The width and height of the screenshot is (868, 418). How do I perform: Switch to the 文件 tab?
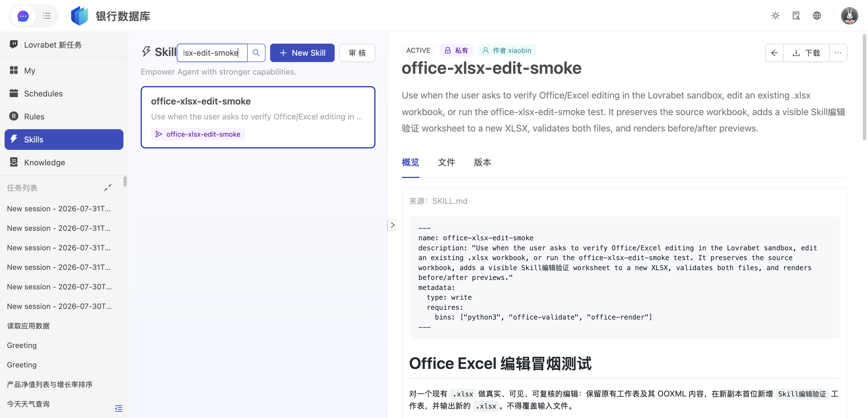pos(446,162)
